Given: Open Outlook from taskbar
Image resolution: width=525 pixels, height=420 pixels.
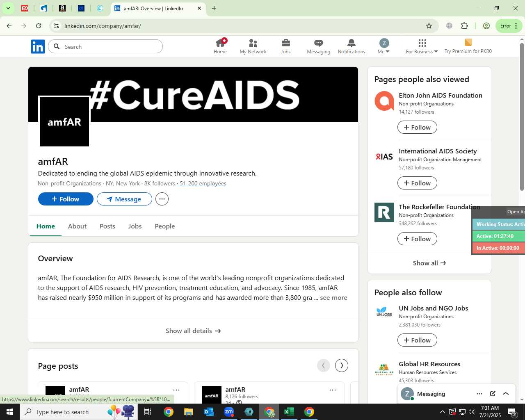Looking at the screenshot, I should [x=209, y=412].
